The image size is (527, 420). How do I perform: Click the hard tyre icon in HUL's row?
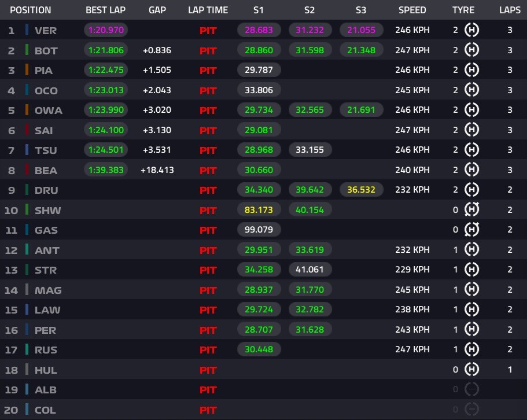coord(471,369)
